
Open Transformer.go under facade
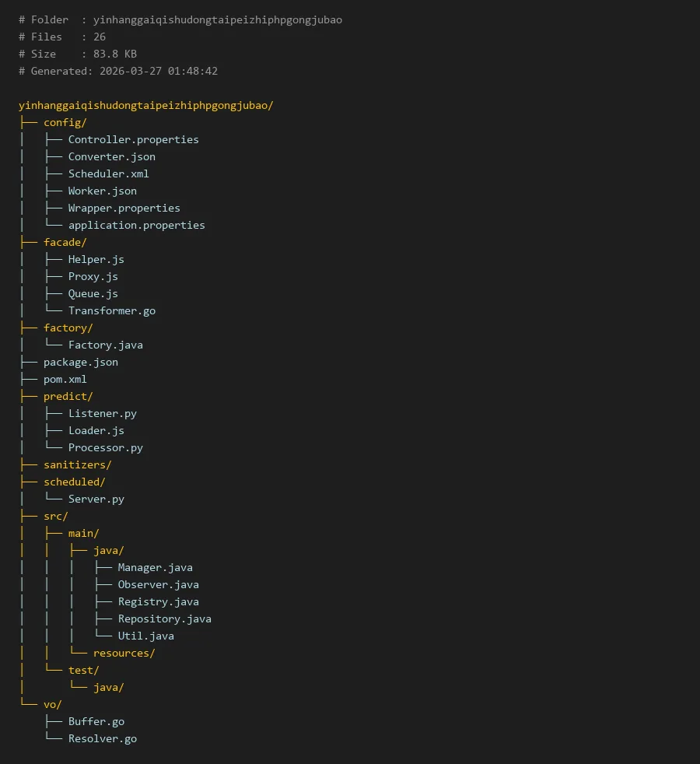pos(111,311)
